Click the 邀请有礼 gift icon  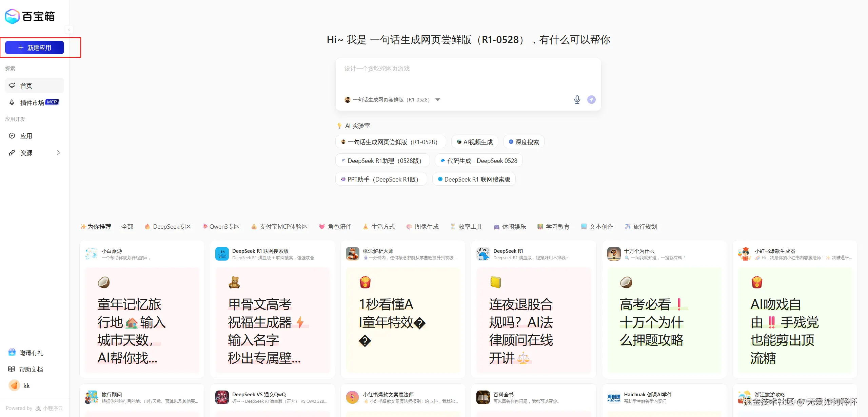tap(12, 353)
